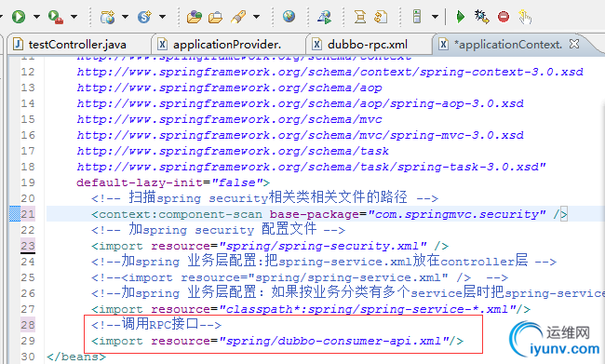Expand the dropdown beside the 'S' icon
Viewport: 605px width, 364px height.
(163, 17)
